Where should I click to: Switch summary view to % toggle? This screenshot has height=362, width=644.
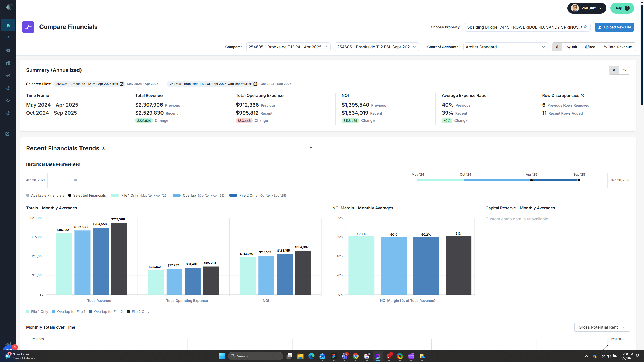[624, 70]
